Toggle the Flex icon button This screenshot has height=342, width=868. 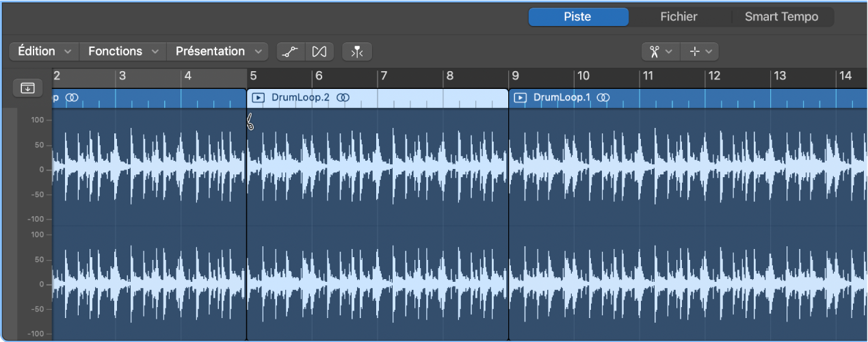coord(319,51)
